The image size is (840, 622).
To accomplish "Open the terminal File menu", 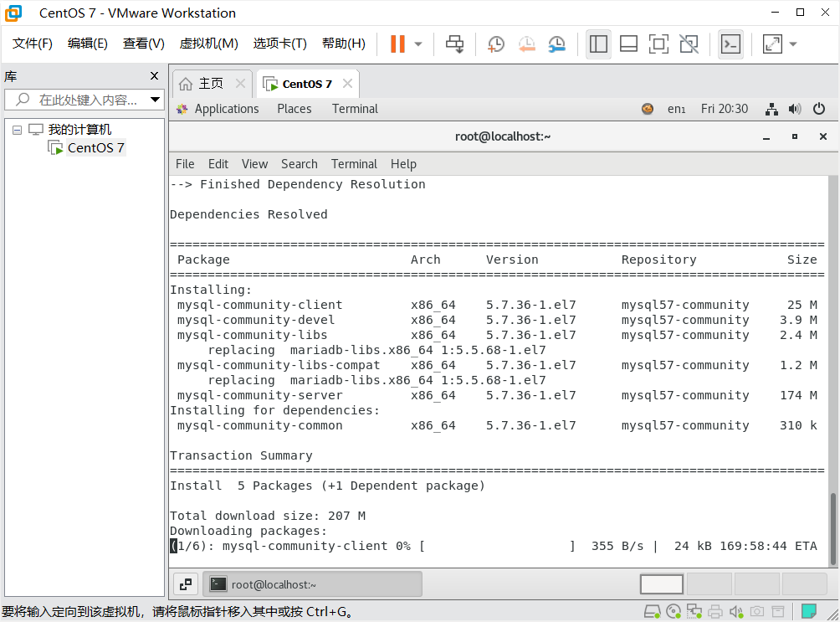I will click(185, 164).
